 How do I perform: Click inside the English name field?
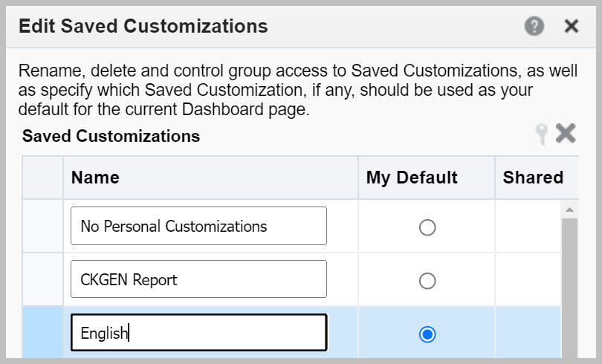tap(199, 333)
